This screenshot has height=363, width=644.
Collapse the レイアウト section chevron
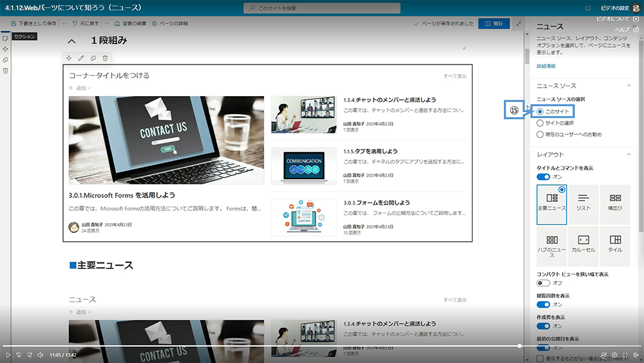point(629,154)
